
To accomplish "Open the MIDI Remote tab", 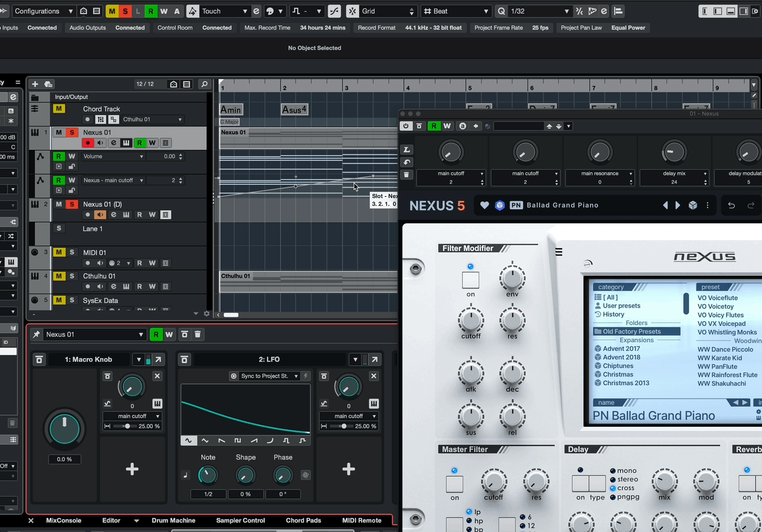I will click(x=362, y=520).
